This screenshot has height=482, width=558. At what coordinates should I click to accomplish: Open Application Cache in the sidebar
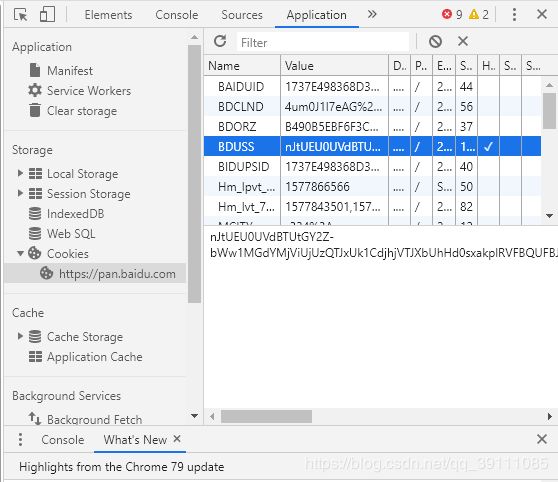pyautogui.click(x=94, y=357)
